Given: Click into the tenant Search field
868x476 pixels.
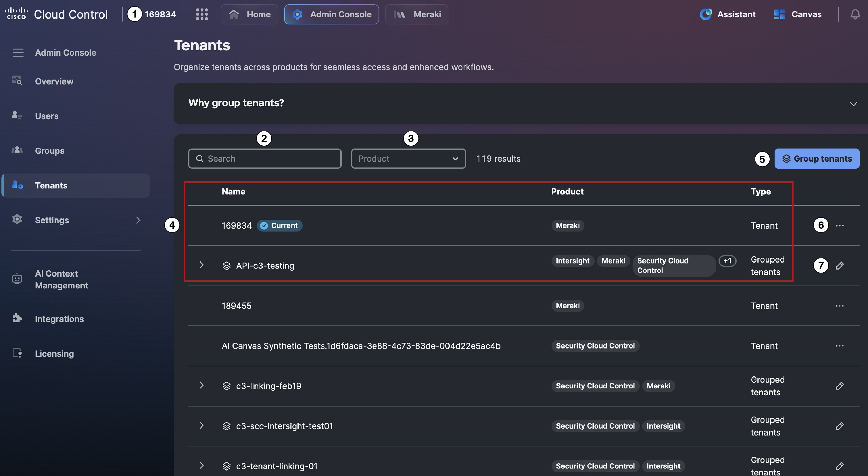Looking at the screenshot, I should [x=265, y=158].
